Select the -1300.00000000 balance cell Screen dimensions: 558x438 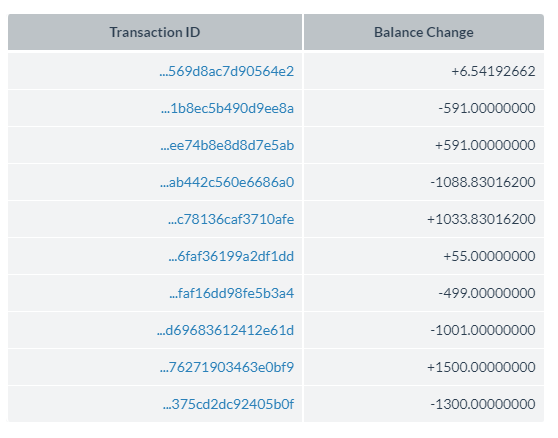point(424,404)
